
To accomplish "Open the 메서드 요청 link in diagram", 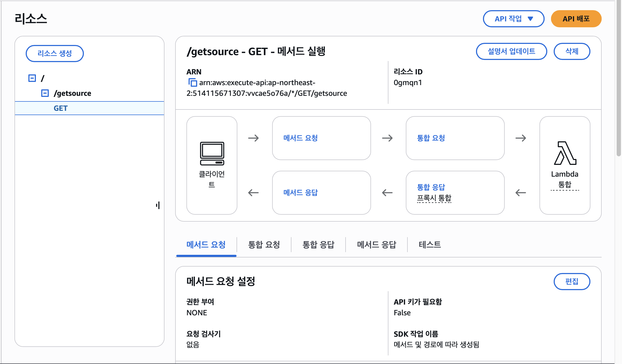I will (301, 138).
